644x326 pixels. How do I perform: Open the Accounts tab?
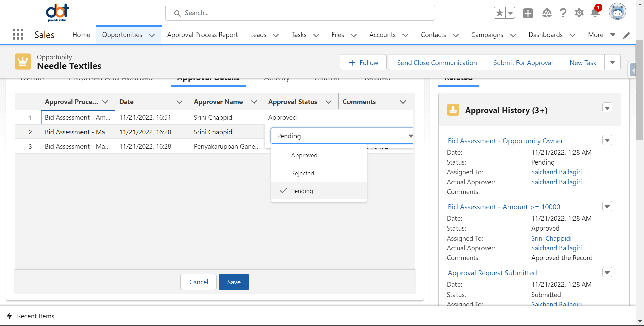(x=382, y=35)
